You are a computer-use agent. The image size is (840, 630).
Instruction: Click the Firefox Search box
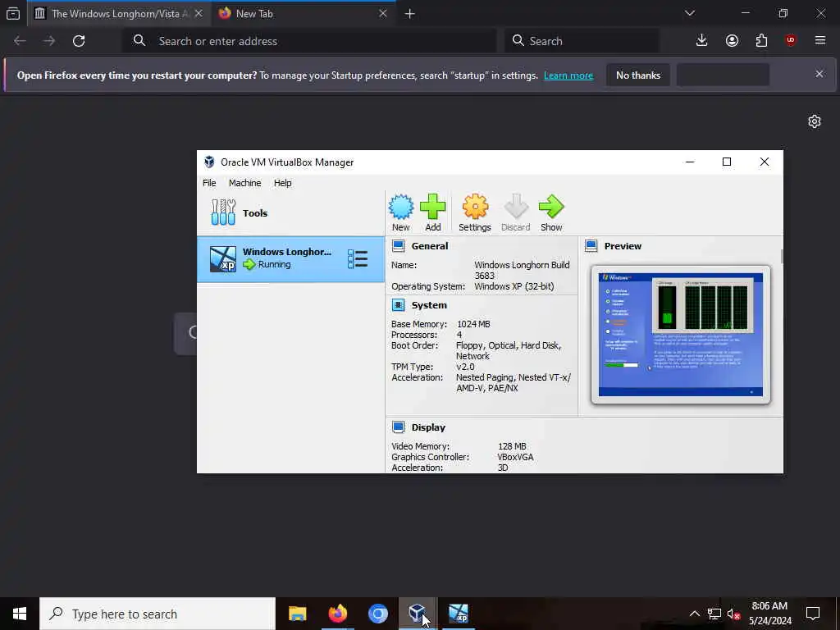(582, 41)
